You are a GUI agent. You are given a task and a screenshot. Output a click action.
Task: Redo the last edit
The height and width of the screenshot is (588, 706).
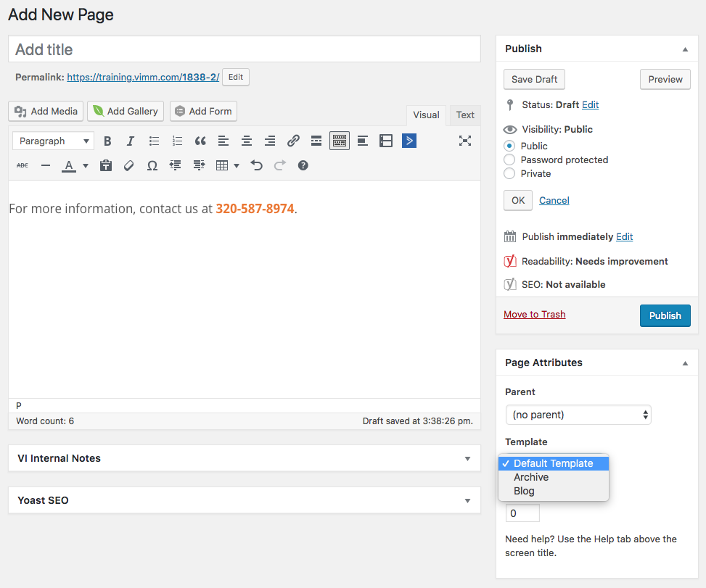point(280,165)
